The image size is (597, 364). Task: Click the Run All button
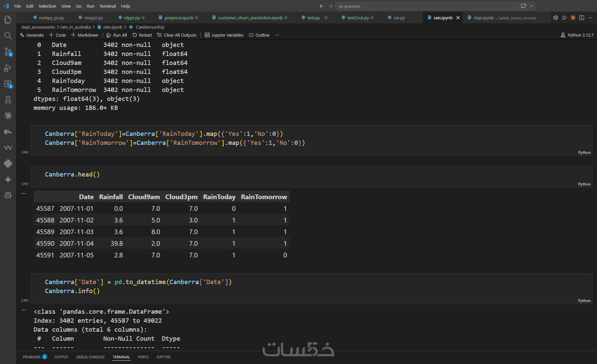coord(117,35)
